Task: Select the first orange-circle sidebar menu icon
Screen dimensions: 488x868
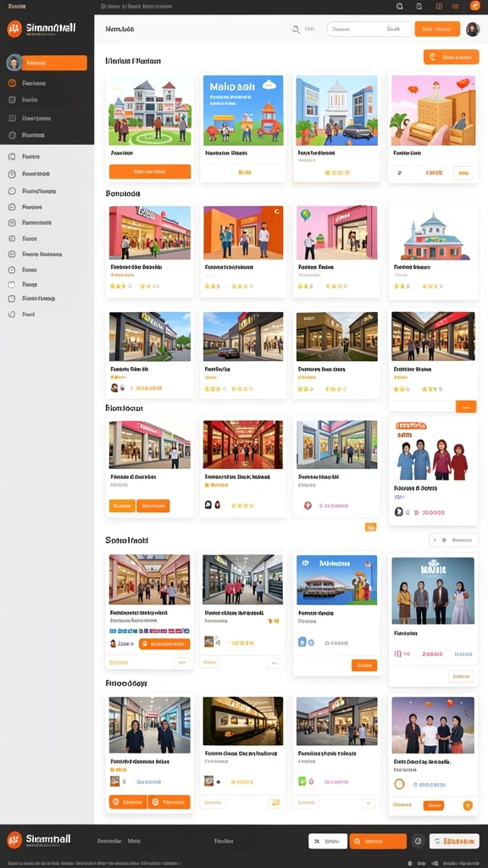Action: point(12,83)
